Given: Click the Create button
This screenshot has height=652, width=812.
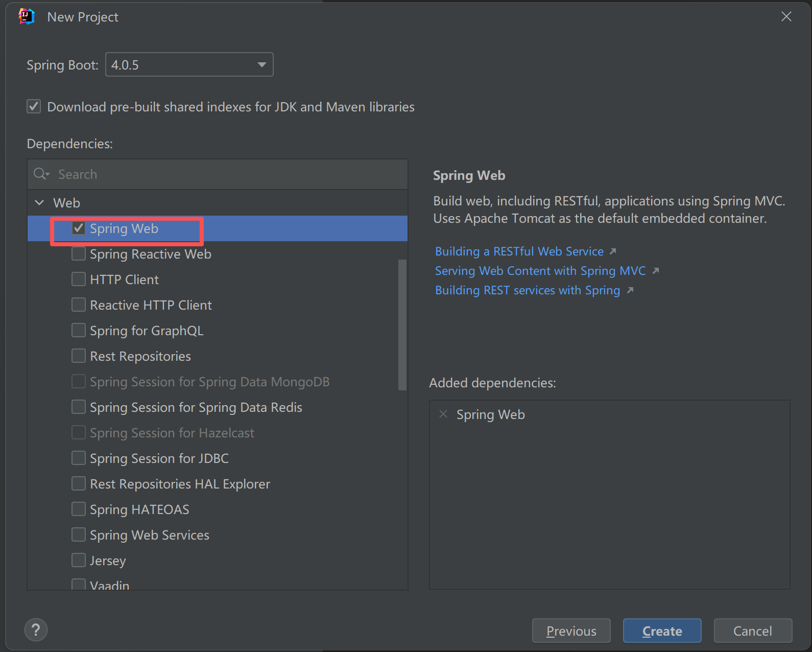Looking at the screenshot, I should [x=662, y=631].
